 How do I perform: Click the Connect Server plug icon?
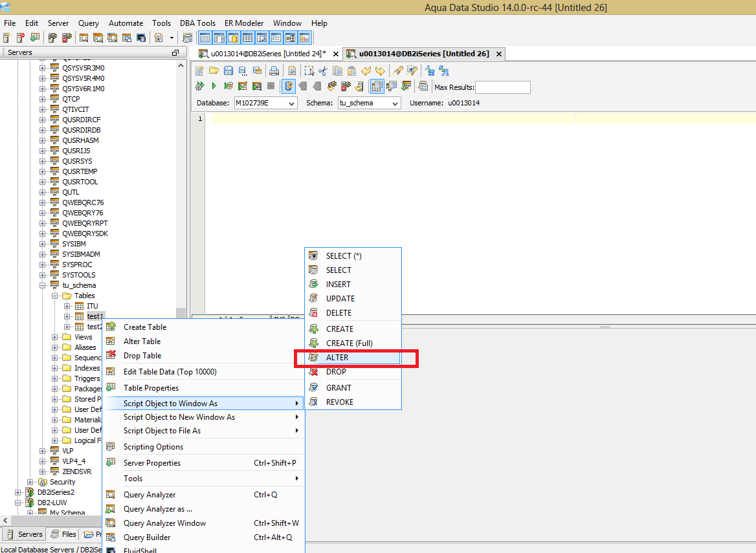point(52,38)
